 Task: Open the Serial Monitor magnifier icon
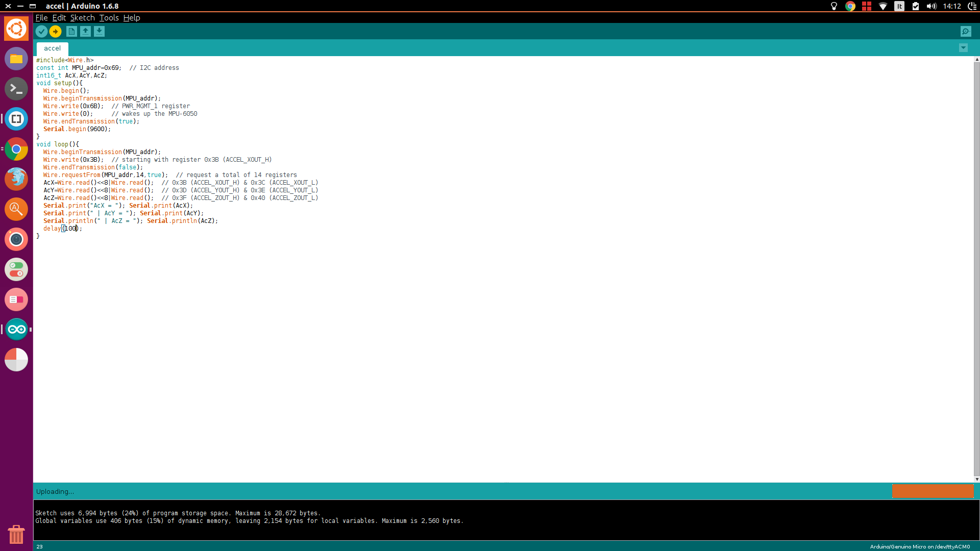coord(966,32)
